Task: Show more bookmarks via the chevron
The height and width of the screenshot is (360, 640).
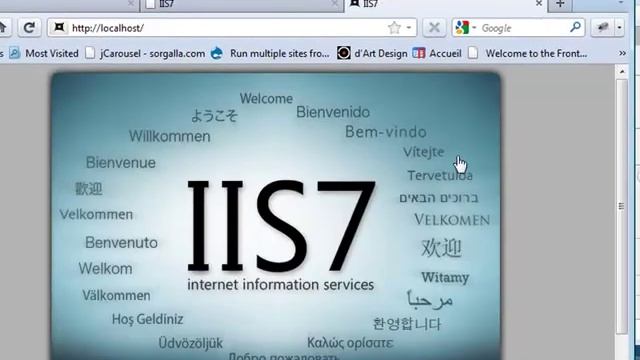Action: [x=622, y=53]
